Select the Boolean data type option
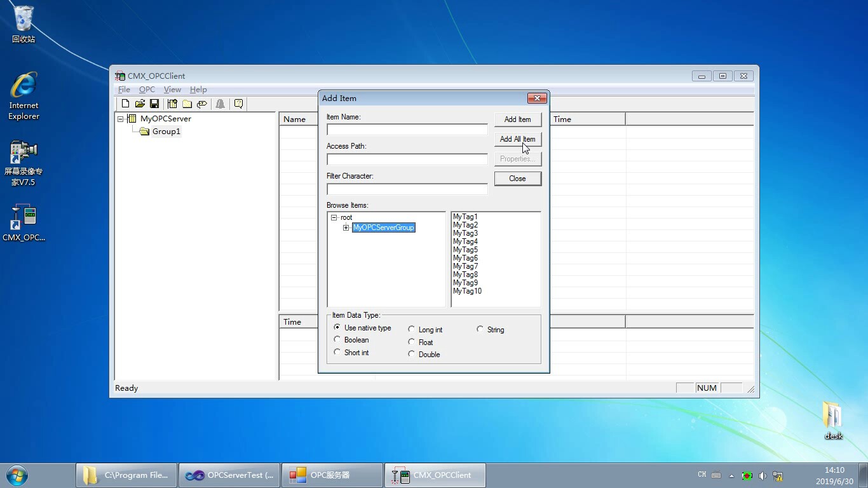This screenshot has height=488, width=868. pyautogui.click(x=337, y=340)
